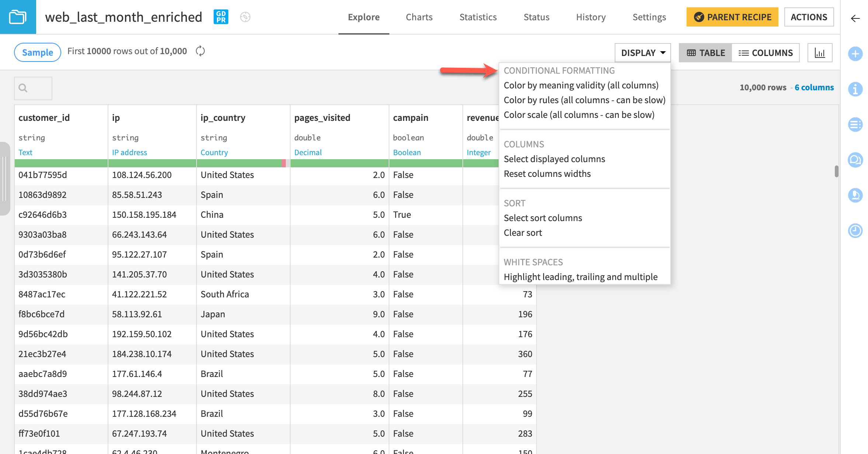This screenshot has width=868, height=454.
Task: Select the cell 150.158.195.184
Action: (152, 215)
